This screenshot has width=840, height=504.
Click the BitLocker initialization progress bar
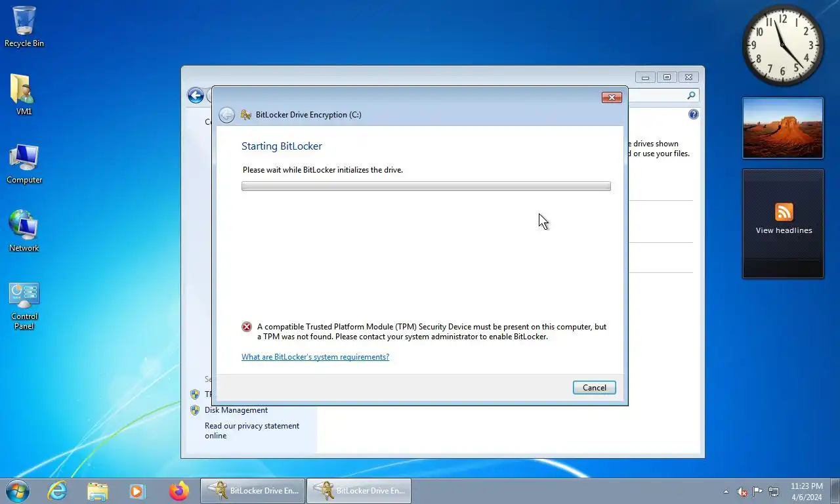[x=426, y=186]
